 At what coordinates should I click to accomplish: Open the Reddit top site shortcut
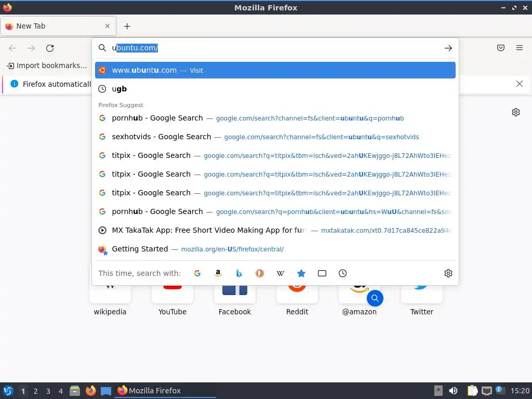pyautogui.click(x=297, y=300)
